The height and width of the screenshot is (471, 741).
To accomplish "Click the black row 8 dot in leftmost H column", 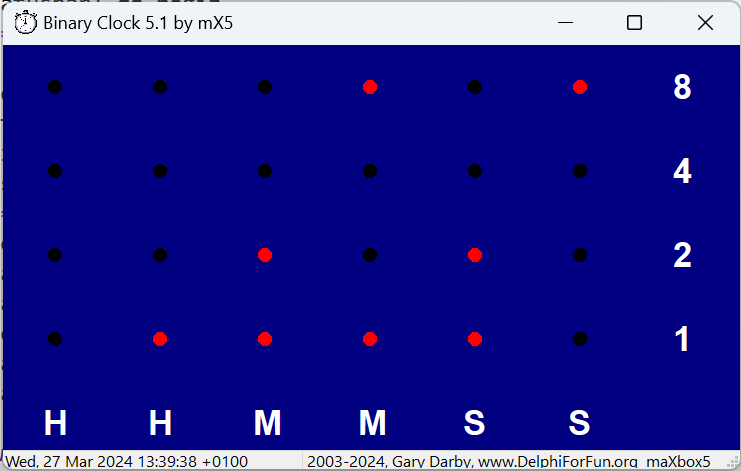I will (55, 87).
